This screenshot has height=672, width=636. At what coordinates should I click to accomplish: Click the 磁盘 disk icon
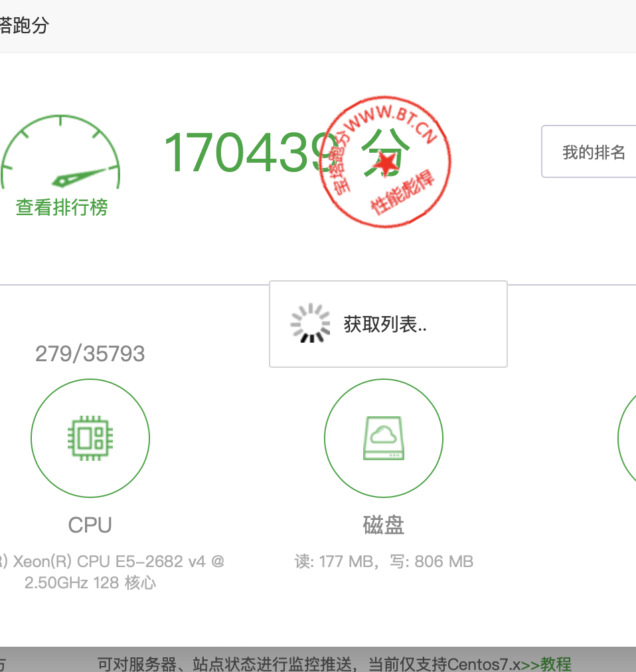(384, 438)
